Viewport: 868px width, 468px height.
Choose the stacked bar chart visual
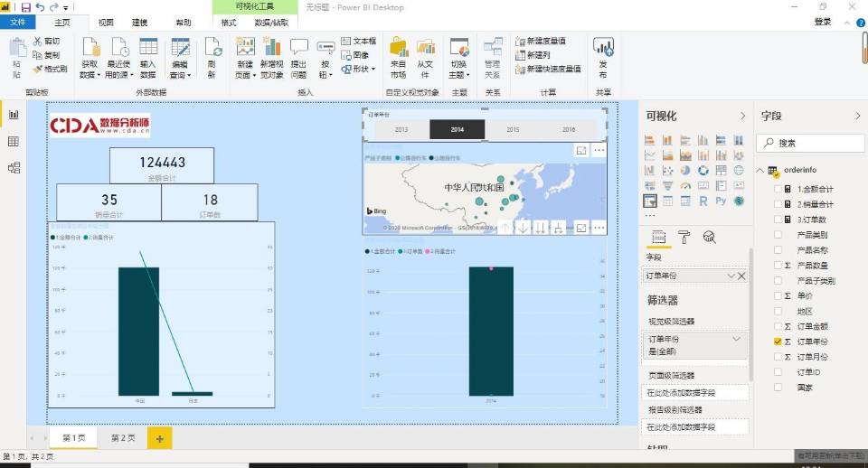650,141
